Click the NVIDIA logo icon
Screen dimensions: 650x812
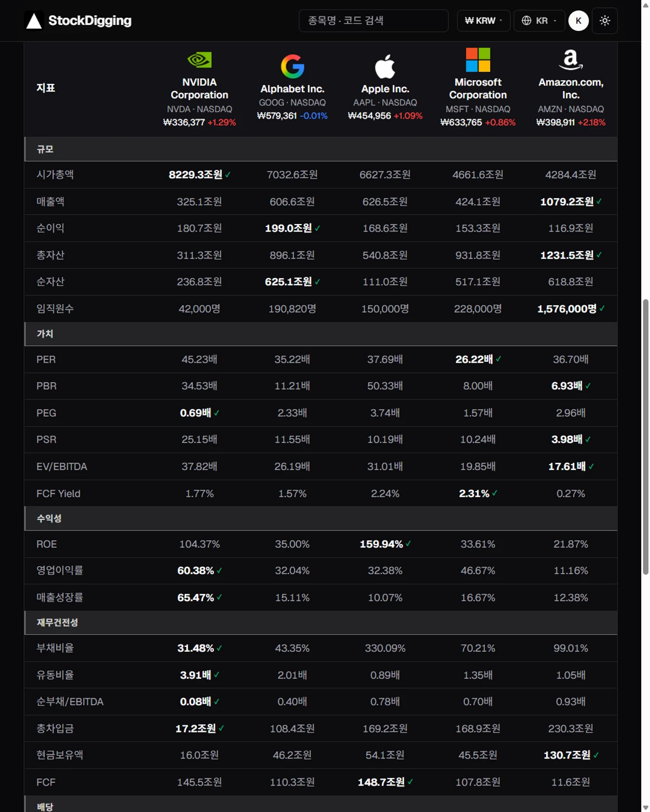(199, 60)
